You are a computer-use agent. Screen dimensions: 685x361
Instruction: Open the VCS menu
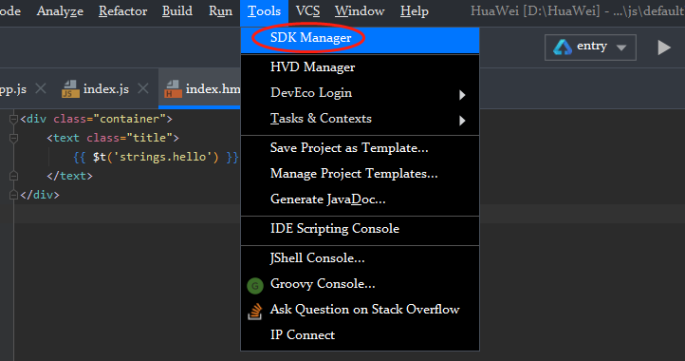point(308,11)
